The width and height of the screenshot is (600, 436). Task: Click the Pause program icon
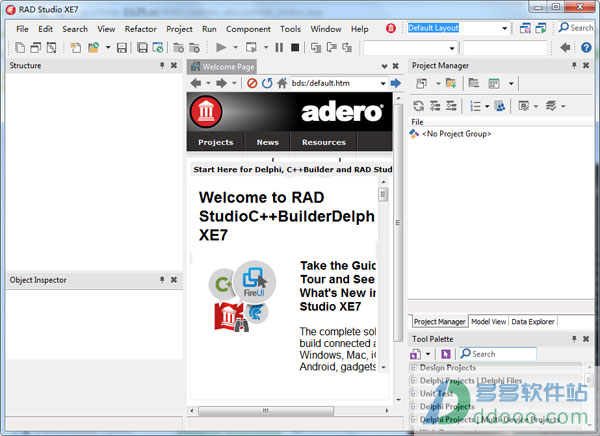point(279,47)
